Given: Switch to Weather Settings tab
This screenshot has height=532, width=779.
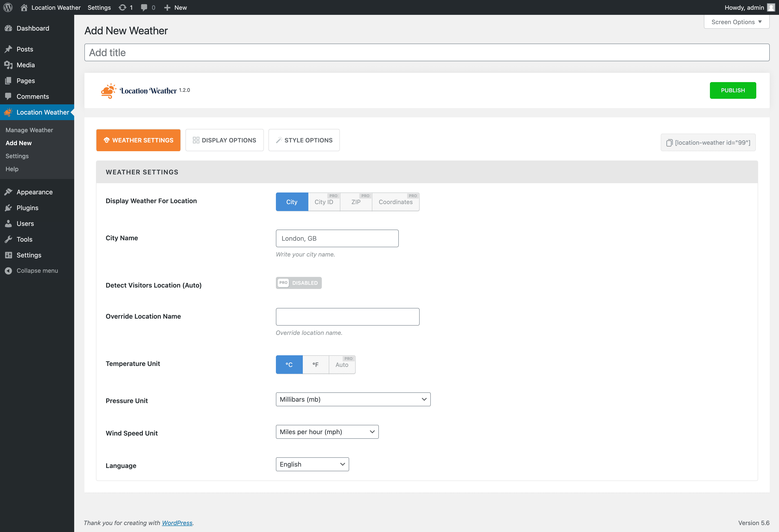Looking at the screenshot, I should click(x=138, y=140).
